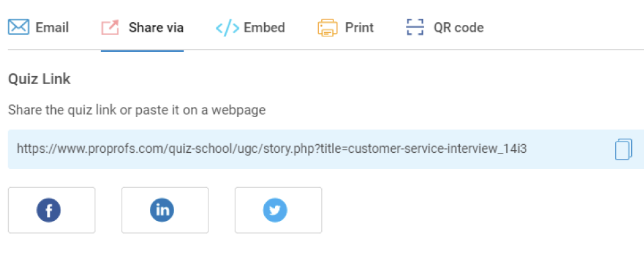Click the QR code scanner icon
The height and width of the screenshot is (270, 644).
point(415,28)
